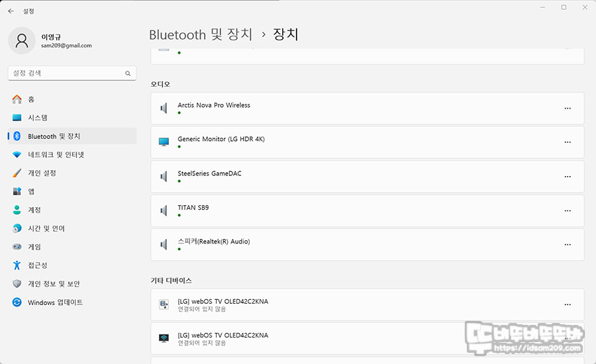Screen dimensions: 596x364
Task: Click the breadcrumb chevron separator
Action: 264,35
